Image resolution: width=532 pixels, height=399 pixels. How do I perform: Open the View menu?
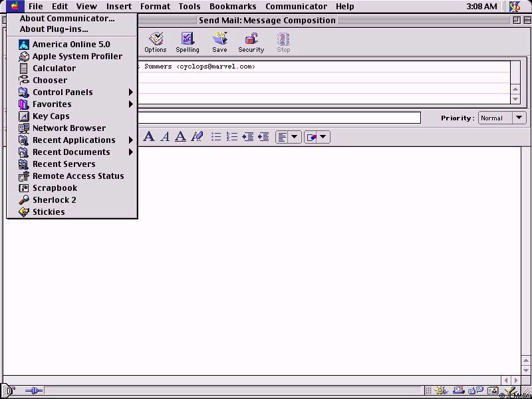point(86,7)
